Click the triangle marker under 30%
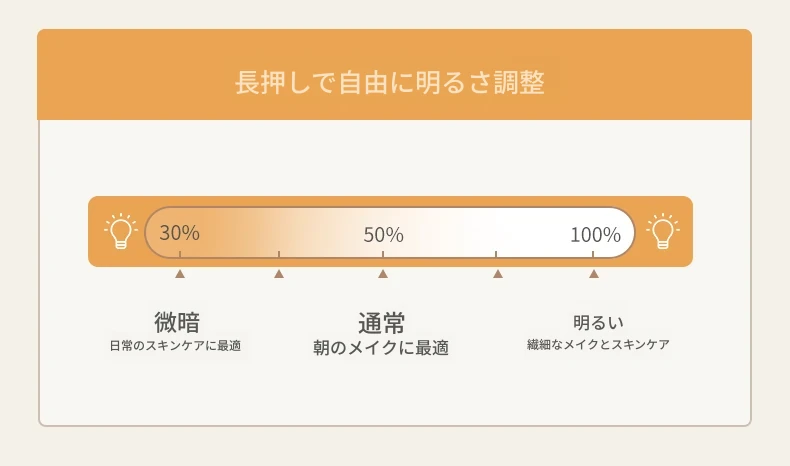This screenshot has width=790, height=466. [180, 274]
